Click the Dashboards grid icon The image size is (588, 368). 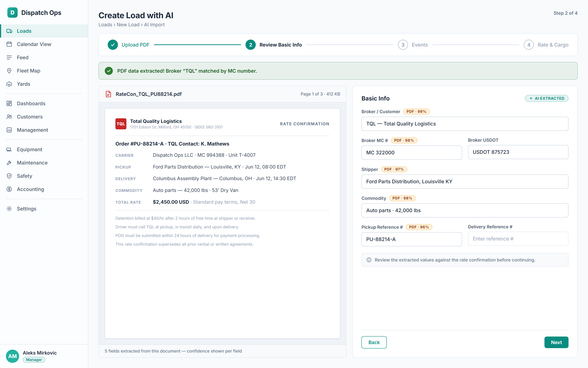(x=9, y=103)
